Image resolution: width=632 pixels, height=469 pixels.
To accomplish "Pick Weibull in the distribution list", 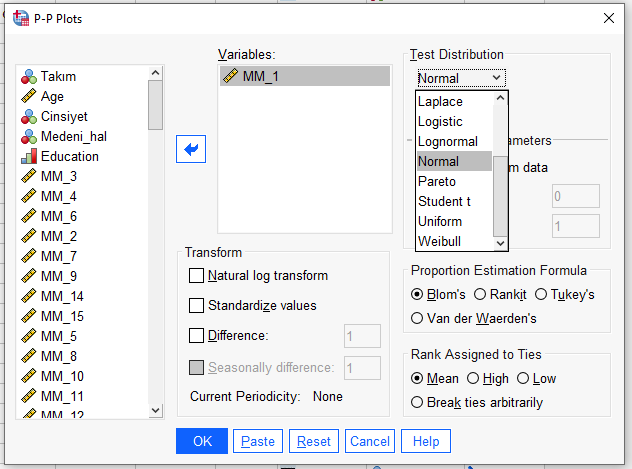I will pyautogui.click(x=439, y=241).
